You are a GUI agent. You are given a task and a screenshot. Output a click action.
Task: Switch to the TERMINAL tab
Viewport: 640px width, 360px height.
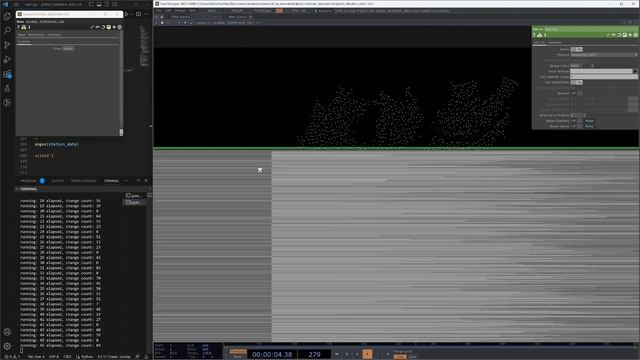coord(111,180)
